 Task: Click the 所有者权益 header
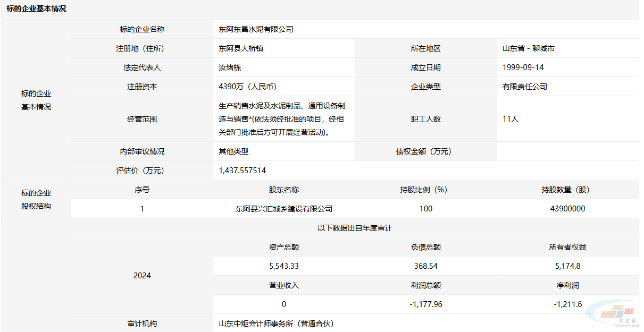(x=568, y=247)
